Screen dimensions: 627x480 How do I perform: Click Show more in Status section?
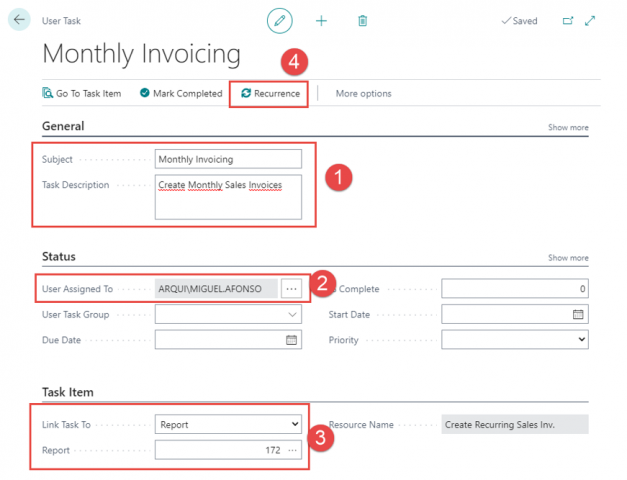coord(568,258)
